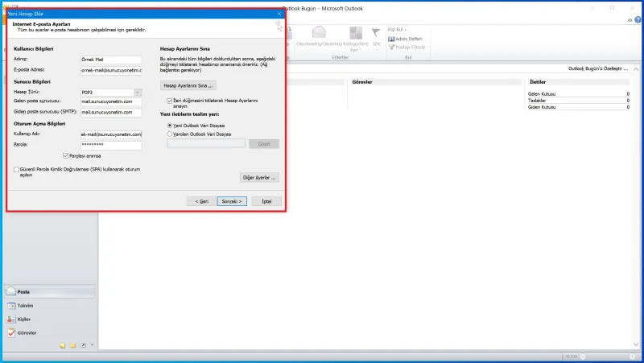Viewport: 644px width, 363px height.
Task: Open the Okunmamış/Okunmuş envelope icon in ribbon
Action: coord(319,32)
